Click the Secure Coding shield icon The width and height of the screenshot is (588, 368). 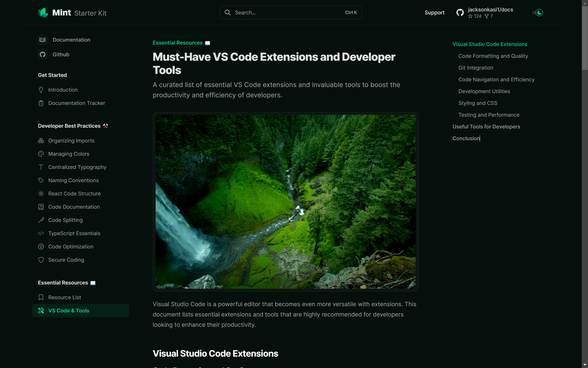(41, 260)
